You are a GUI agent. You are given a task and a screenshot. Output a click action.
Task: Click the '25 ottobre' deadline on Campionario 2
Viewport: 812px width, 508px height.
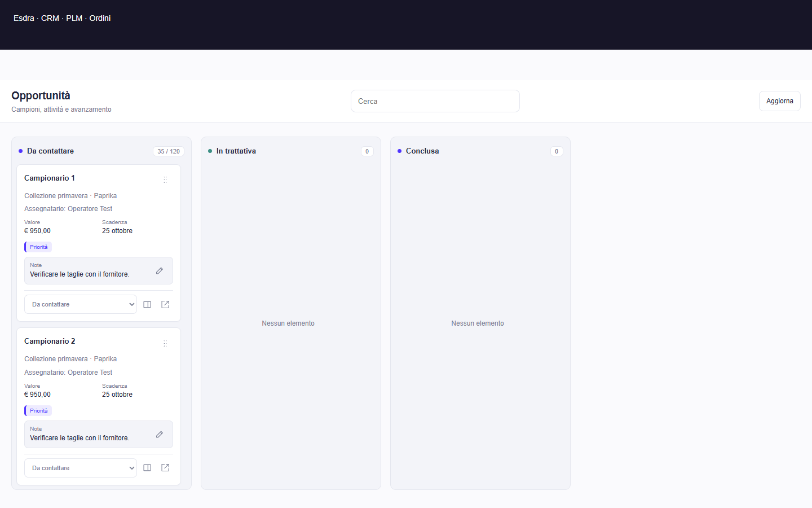pos(117,395)
